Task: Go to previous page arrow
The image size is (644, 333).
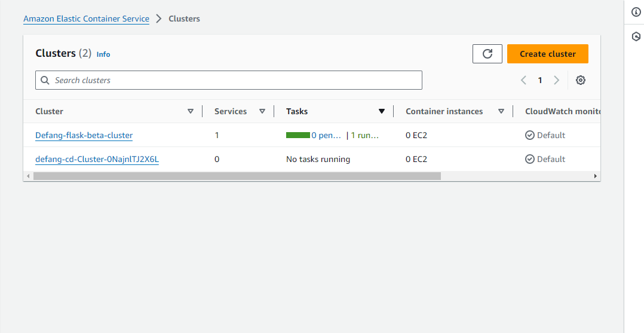Action: (524, 80)
